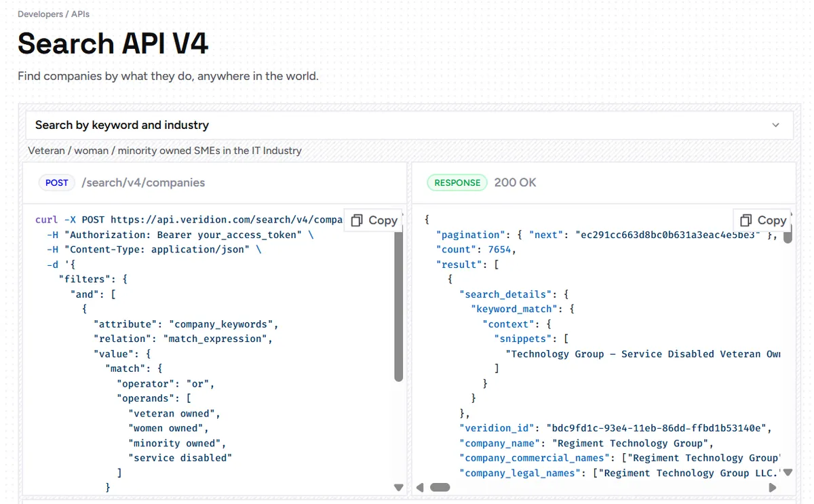814x504 pixels.
Task: Click the "company_commercial_names" line
Action: (620, 458)
